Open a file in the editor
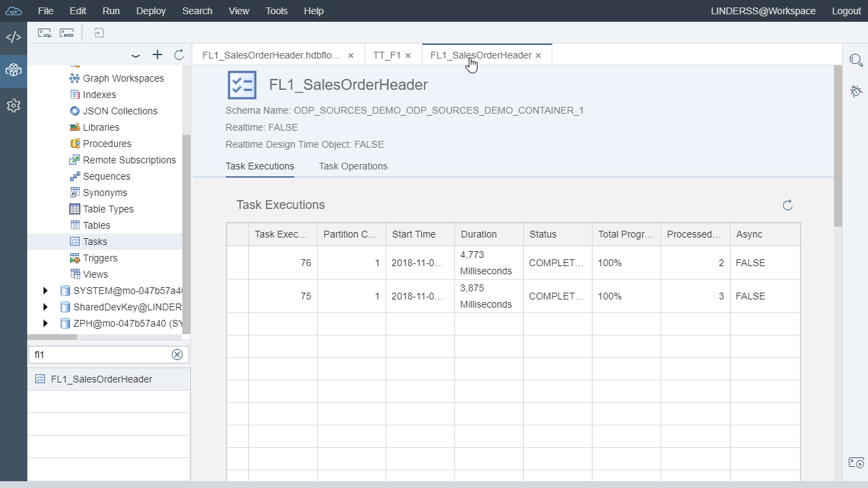This screenshot has width=868, height=488. pos(97,32)
